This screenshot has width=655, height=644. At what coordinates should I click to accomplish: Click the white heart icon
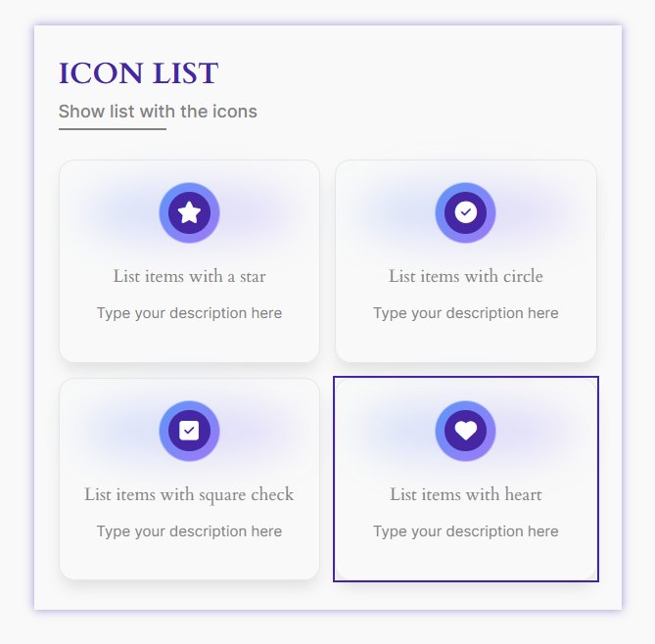point(466,431)
